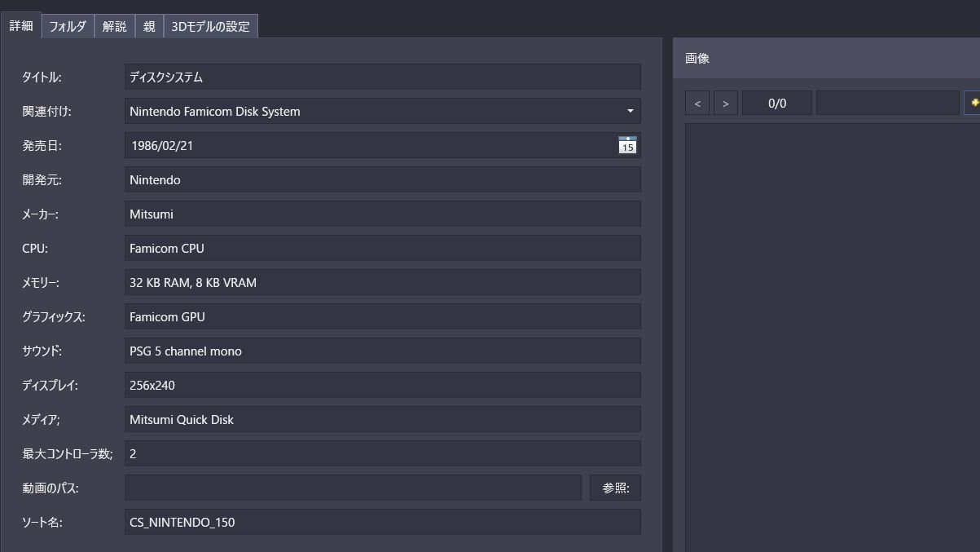The width and height of the screenshot is (980, 552).
Task: Open the 3Dモデルの設定 tab
Action: [211, 26]
